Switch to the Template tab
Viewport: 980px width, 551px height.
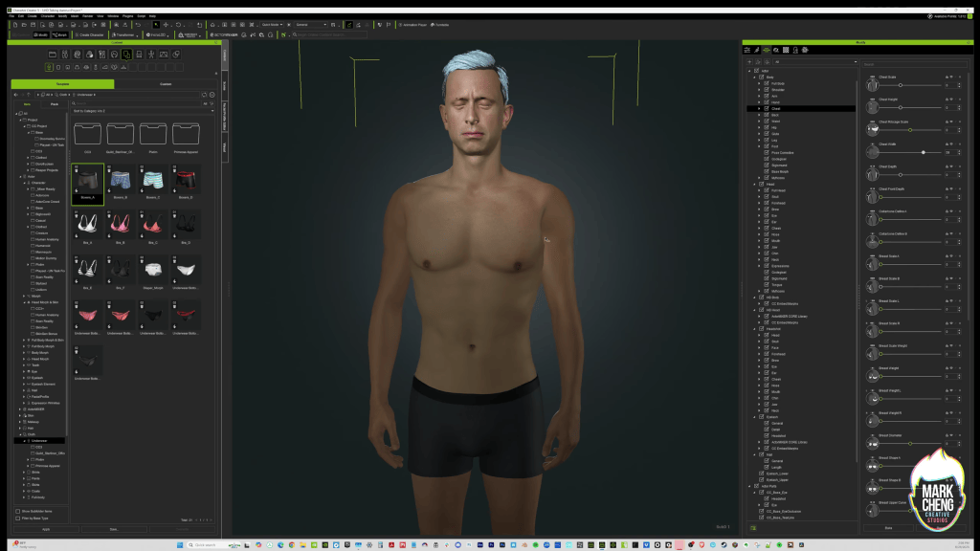pos(62,84)
